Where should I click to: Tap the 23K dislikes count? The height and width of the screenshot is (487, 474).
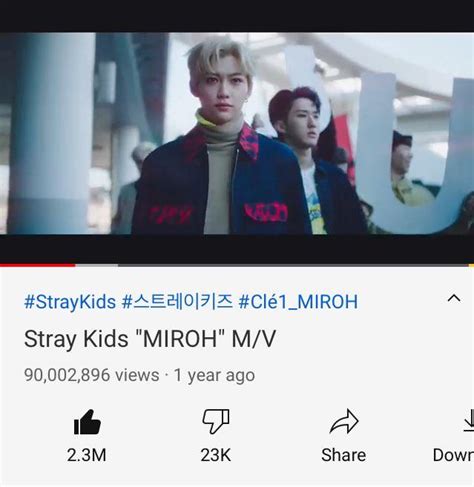pos(216,455)
